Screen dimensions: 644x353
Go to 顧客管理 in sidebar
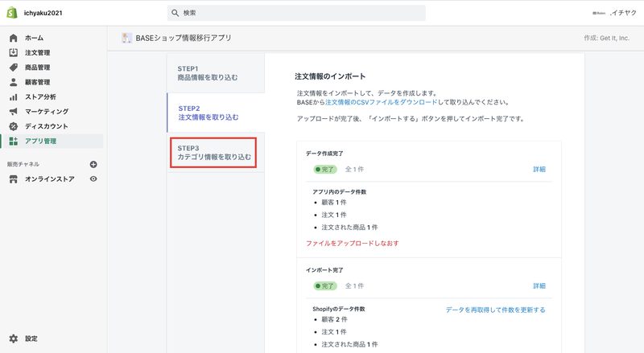(37, 82)
